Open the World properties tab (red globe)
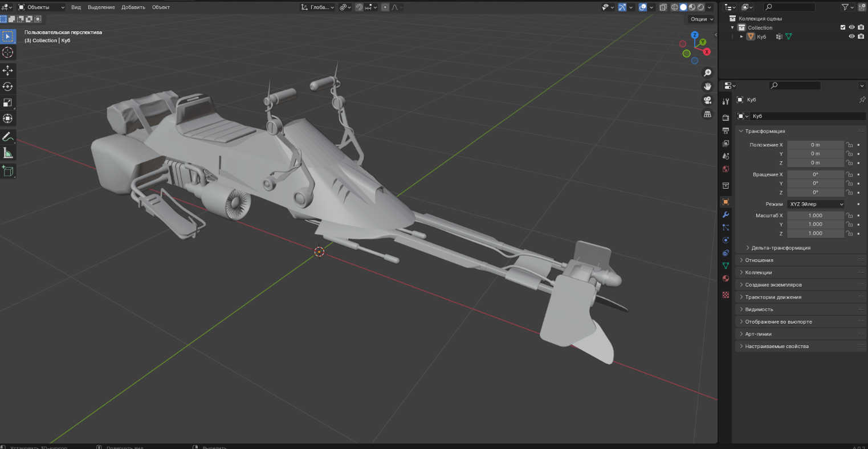 726,169
